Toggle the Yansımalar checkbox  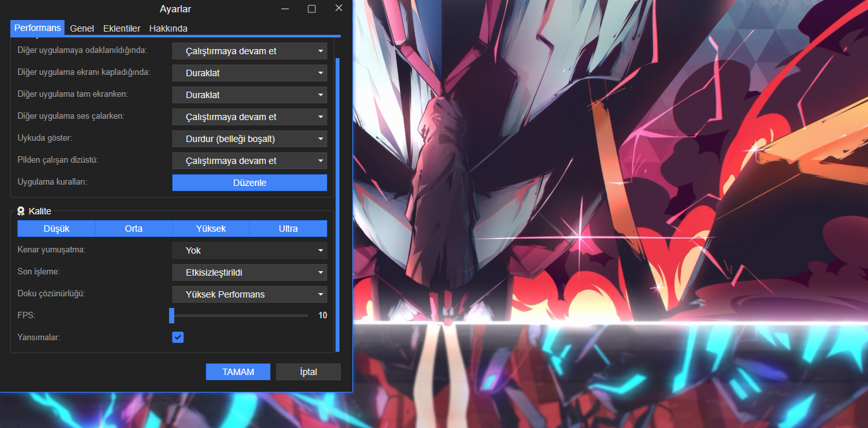[178, 337]
